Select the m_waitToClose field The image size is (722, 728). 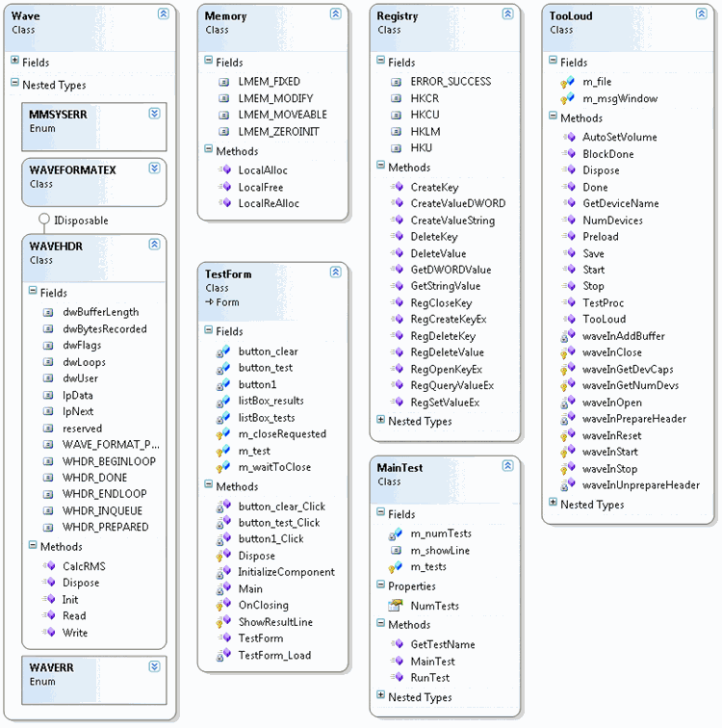click(274, 467)
